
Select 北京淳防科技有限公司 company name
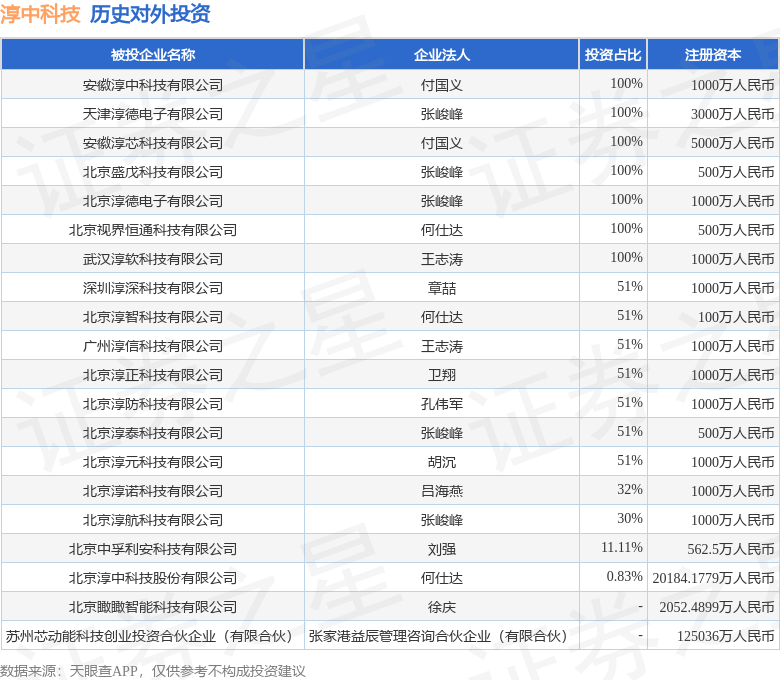pyautogui.click(x=153, y=404)
